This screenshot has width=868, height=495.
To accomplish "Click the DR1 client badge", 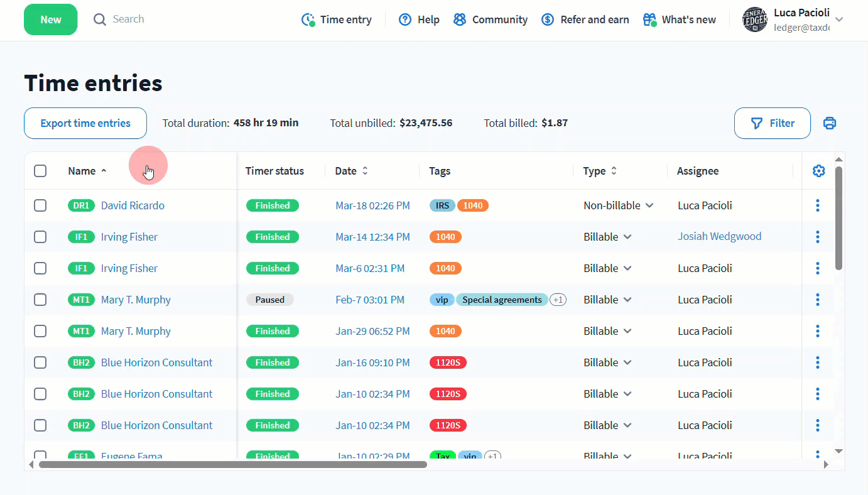I will tap(81, 205).
